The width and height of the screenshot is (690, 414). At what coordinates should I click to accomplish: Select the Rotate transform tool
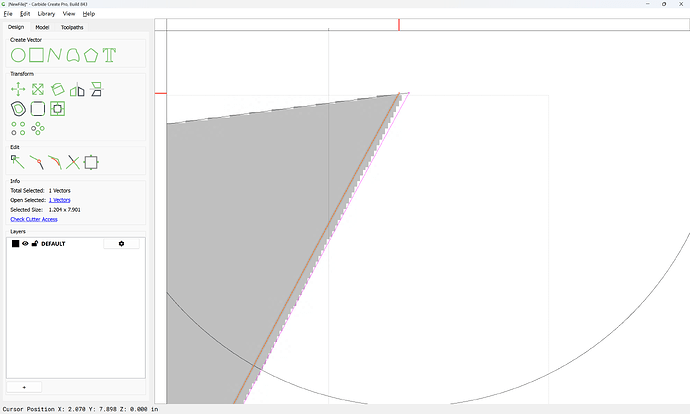pyautogui.click(x=58, y=89)
